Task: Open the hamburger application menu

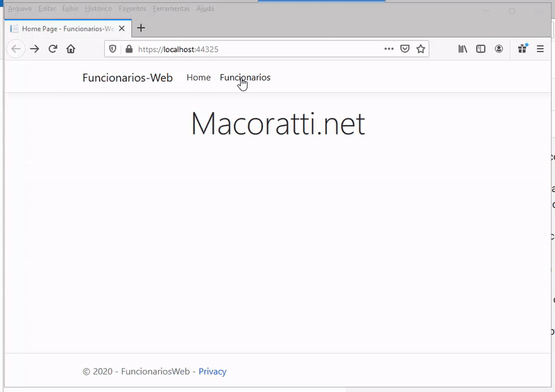Action: coord(540,49)
